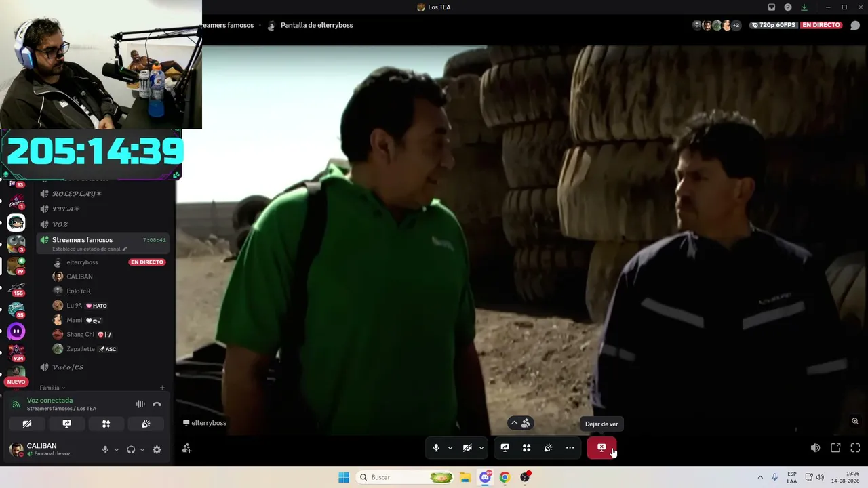Show the +2 additional viewers
The width and height of the screenshot is (868, 488).
click(736, 25)
